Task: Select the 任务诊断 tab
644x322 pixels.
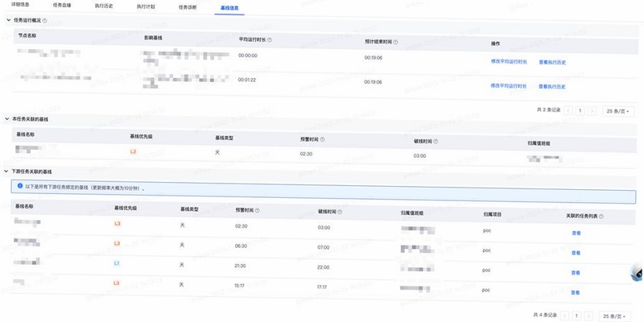Action: [x=188, y=7]
